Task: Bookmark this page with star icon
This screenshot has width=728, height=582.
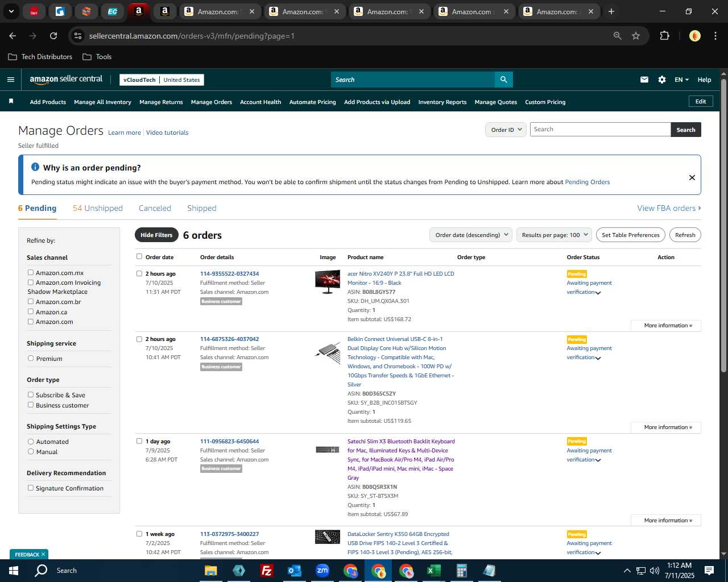Action: click(x=636, y=36)
